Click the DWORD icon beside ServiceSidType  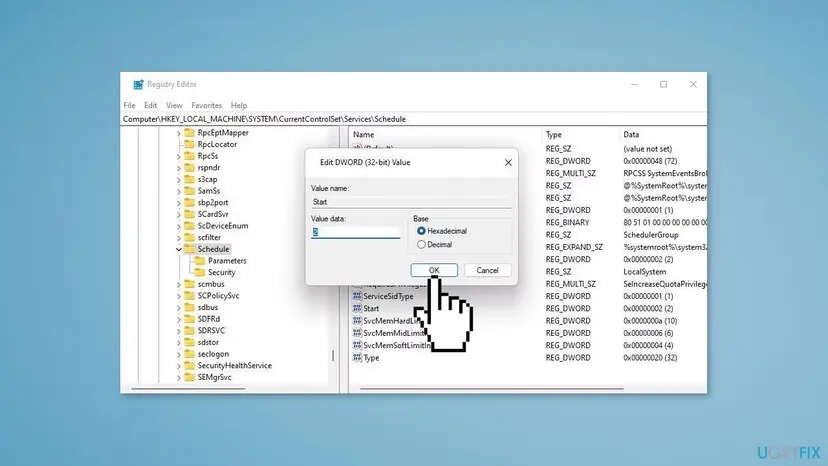tap(357, 296)
